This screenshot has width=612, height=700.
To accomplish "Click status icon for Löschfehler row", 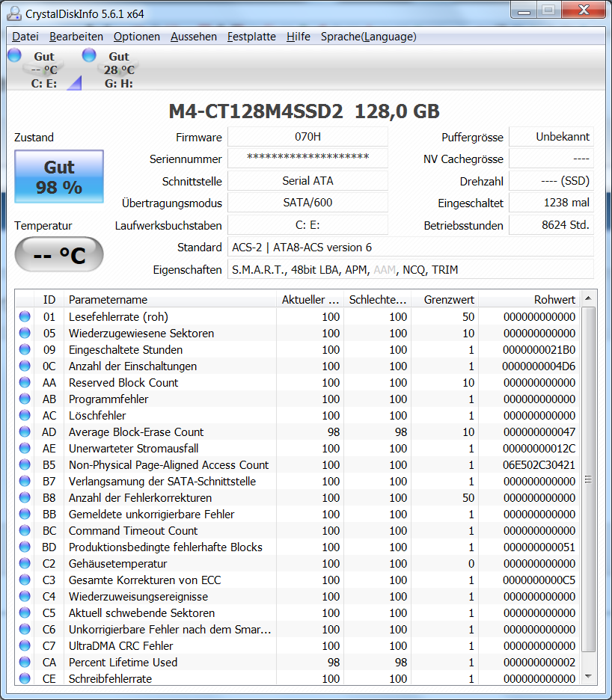I will coord(25,416).
